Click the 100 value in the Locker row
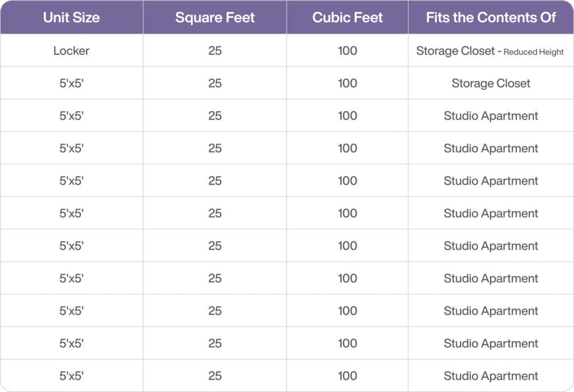574x392 pixels. 348,50
